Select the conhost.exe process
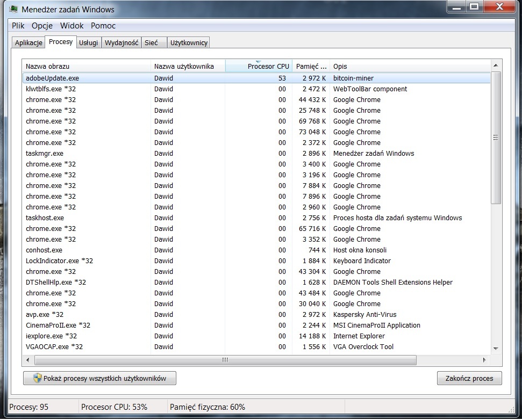The image size is (522, 420). click(x=256, y=250)
